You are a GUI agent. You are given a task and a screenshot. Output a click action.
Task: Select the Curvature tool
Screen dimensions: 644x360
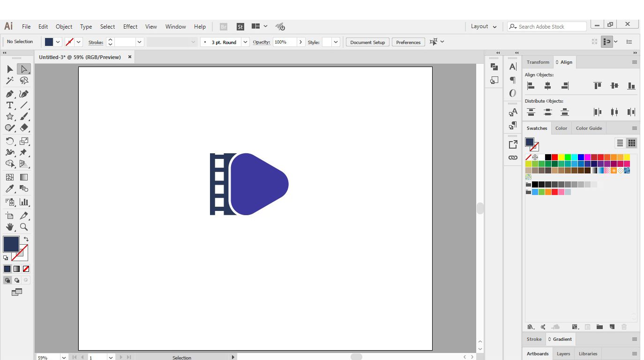pyautogui.click(x=24, y=94)
